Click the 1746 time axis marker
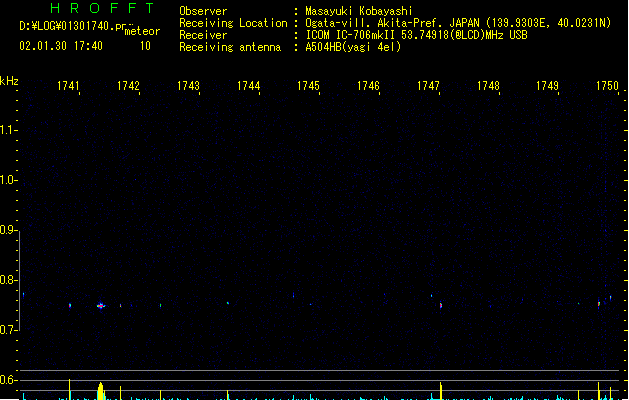Image resolution: width=629 pixels, height=400 pixels. pyautogui.click(x=368, y=86)
